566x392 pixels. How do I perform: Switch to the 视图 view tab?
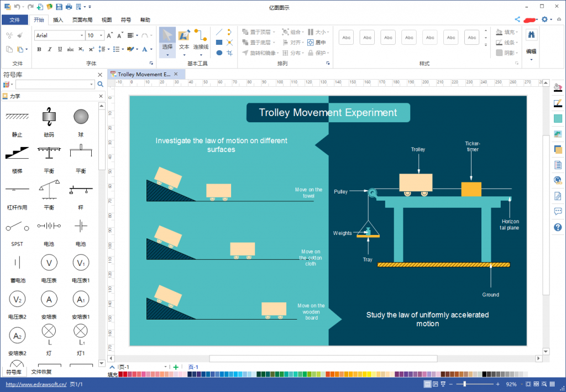pos(107,20)
